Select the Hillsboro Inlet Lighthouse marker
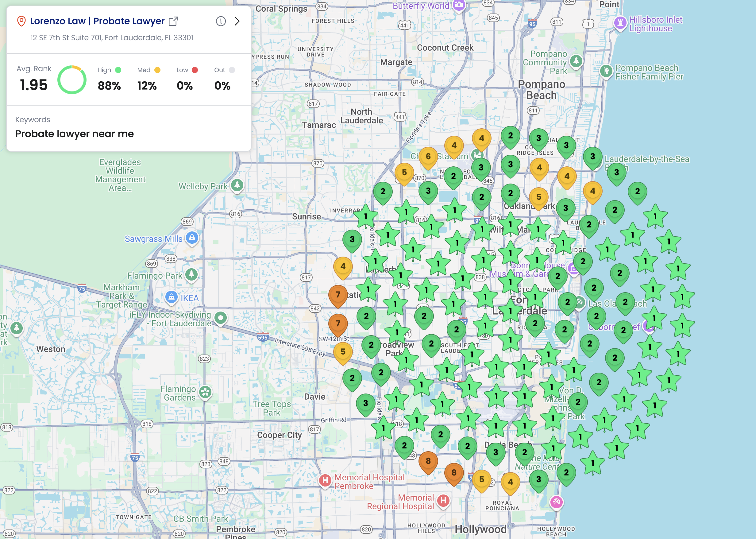The image size is (756, 539). 620,23
